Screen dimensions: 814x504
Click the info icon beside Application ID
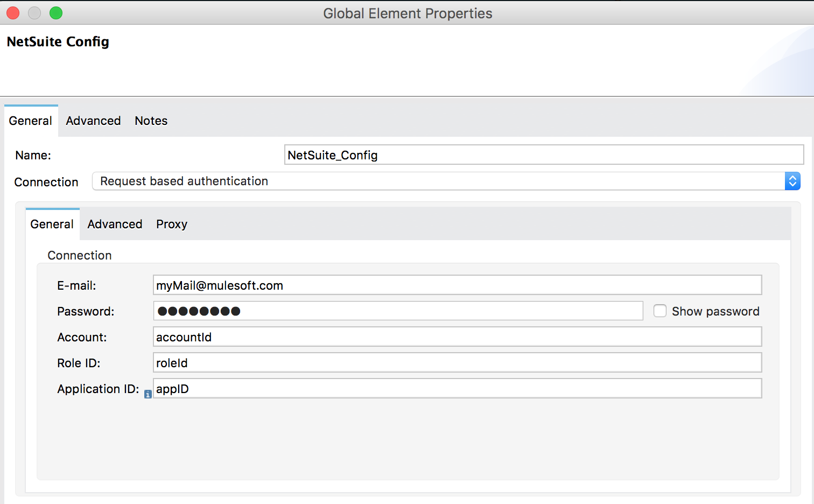(x=148, y=394)
